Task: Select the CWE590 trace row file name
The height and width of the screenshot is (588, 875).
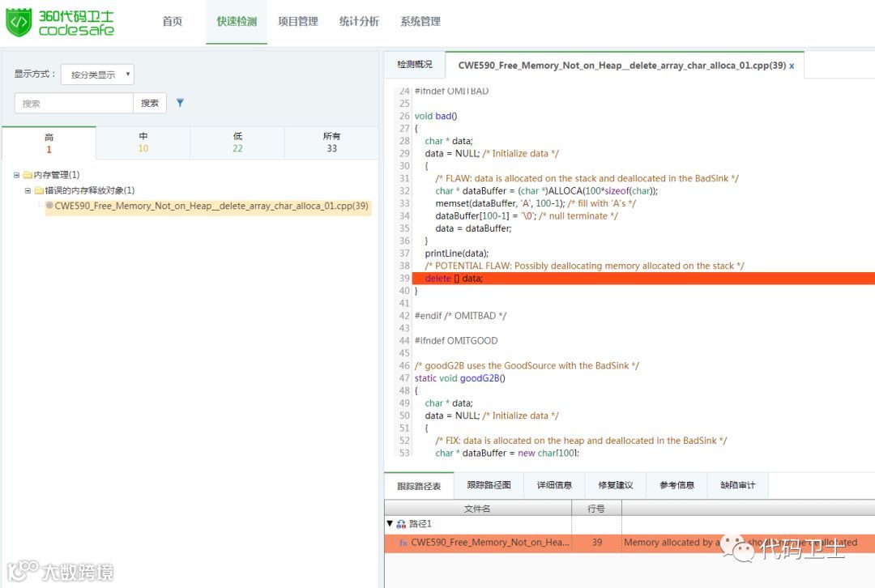Action: coord(490,543)
